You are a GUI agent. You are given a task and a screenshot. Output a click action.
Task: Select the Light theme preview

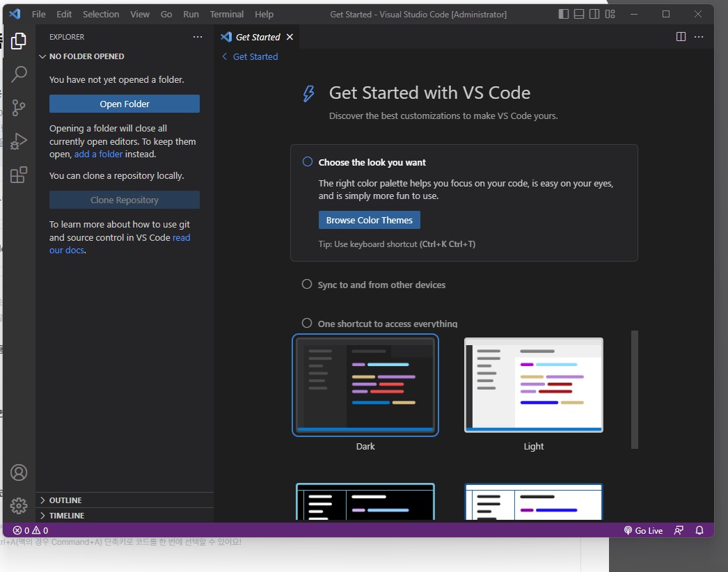[533, 385]
